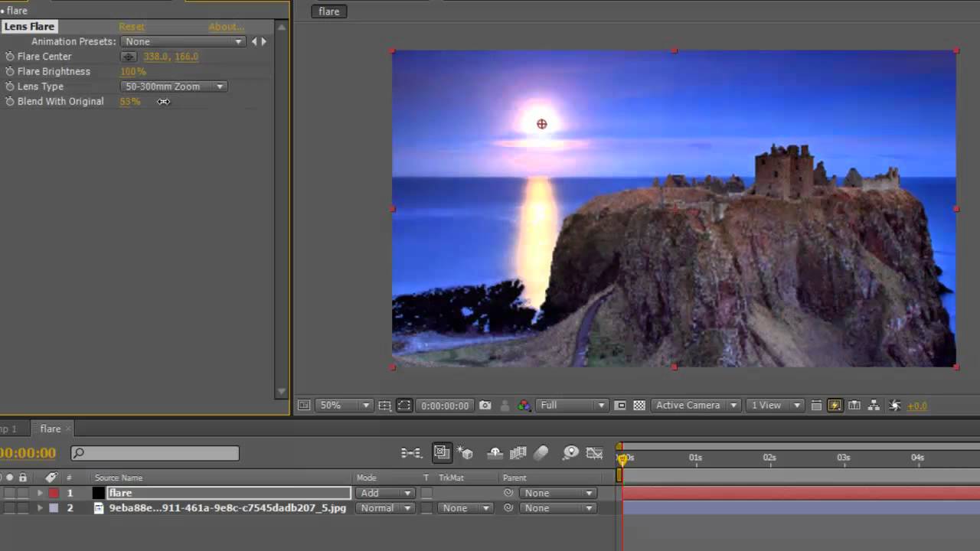Expand flare layer properties triangle
Viewport: 980px width, 551px height.
pos(40,494)
